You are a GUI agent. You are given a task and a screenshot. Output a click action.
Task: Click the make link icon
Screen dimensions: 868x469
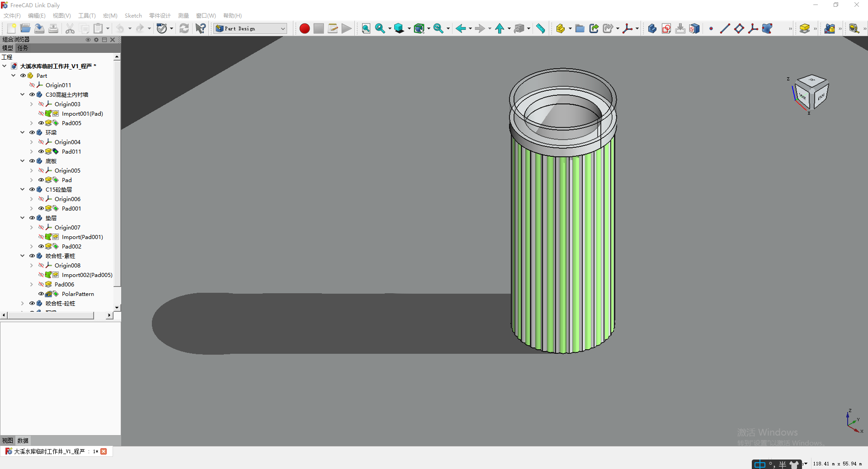point(594,28)
